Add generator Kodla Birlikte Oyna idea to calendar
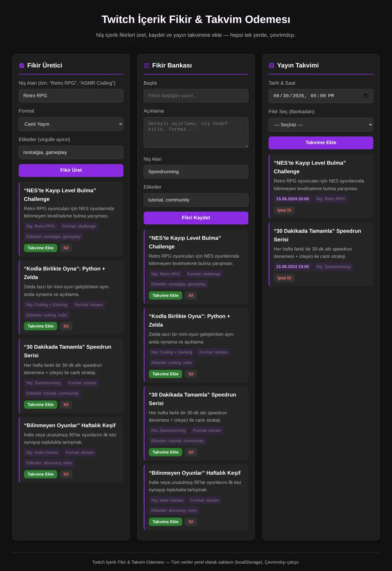Image resolution: width=392 pixels, height=571 pixels. [x=41, y=326]
